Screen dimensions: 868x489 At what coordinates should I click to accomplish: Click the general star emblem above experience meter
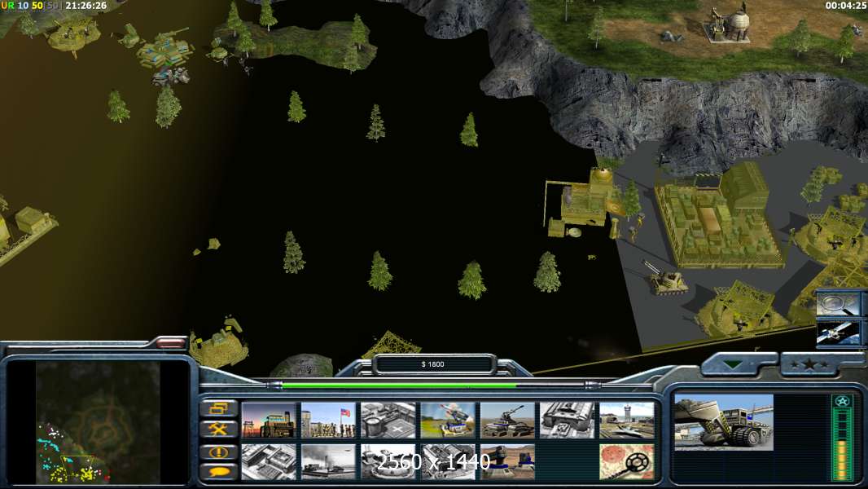(842, 401)
